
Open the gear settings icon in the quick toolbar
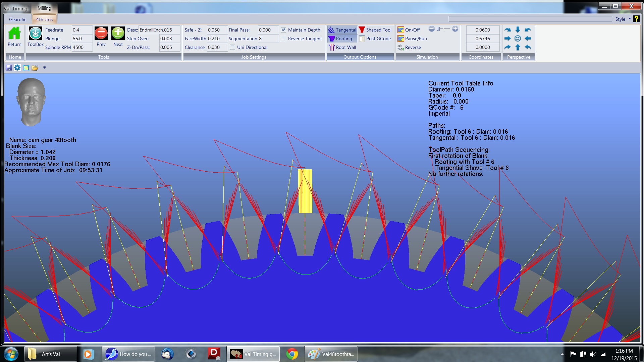pos(17,68)
